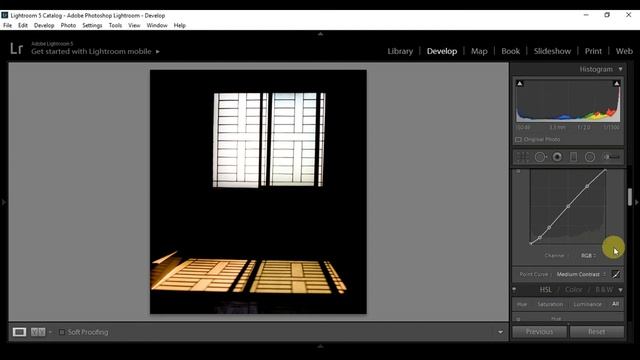Enable the Soft Proofing checkbox
640x360 pixels.
62,332
